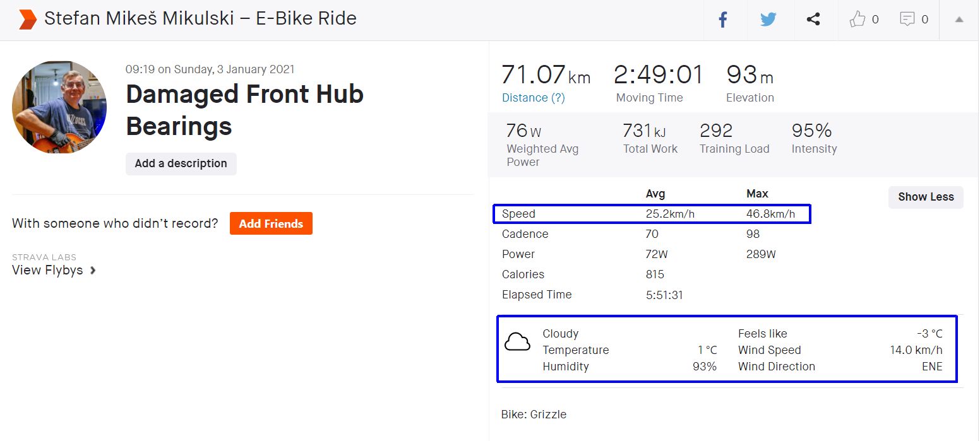Share the ride on Facebook
980x441 pixels.
click(723, 20)
